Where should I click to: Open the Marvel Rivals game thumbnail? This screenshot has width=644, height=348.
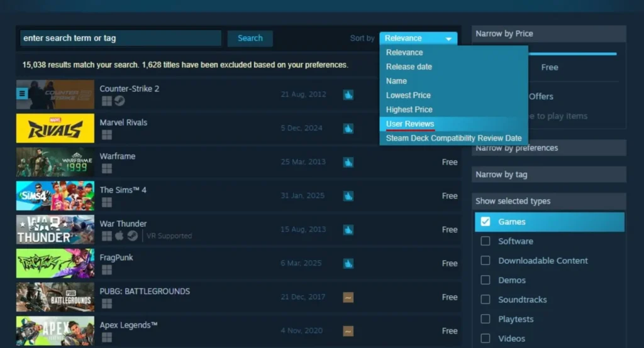click(x=55, y=128)
